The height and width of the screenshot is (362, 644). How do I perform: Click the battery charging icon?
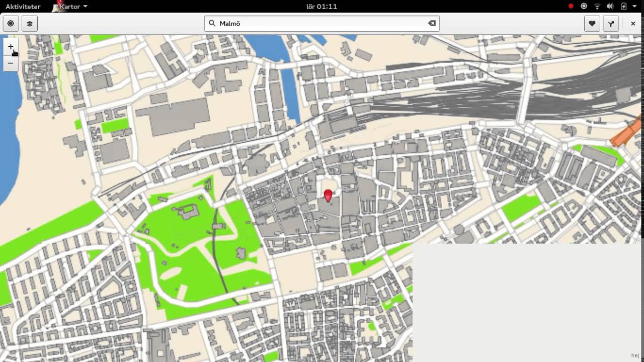pyautogui.click(x=623, y=7)
